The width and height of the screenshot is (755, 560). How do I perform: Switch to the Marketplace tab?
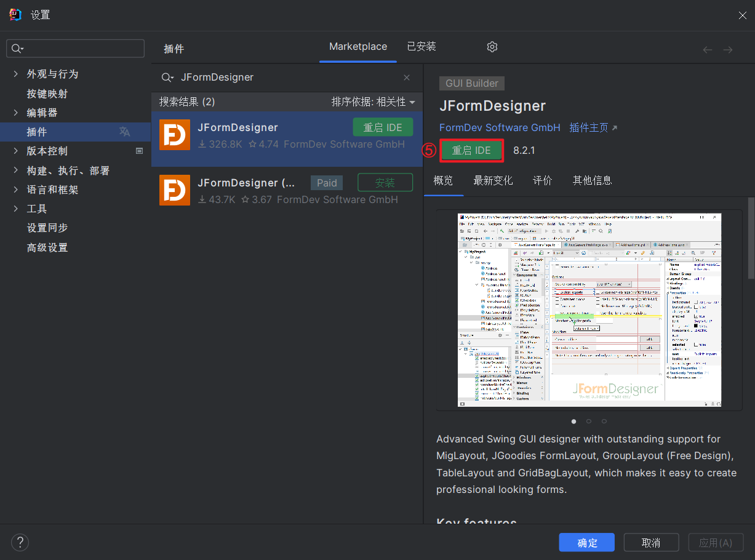(x=358, y=47)
